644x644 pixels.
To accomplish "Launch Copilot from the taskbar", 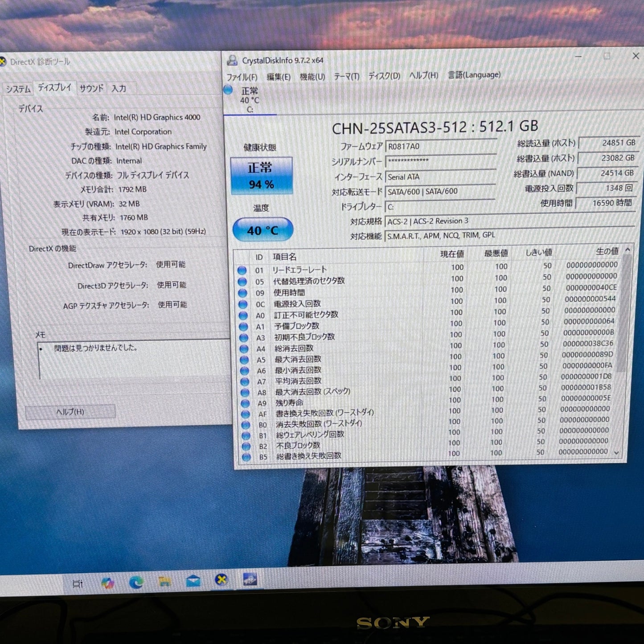I will (x=107, y=582).
